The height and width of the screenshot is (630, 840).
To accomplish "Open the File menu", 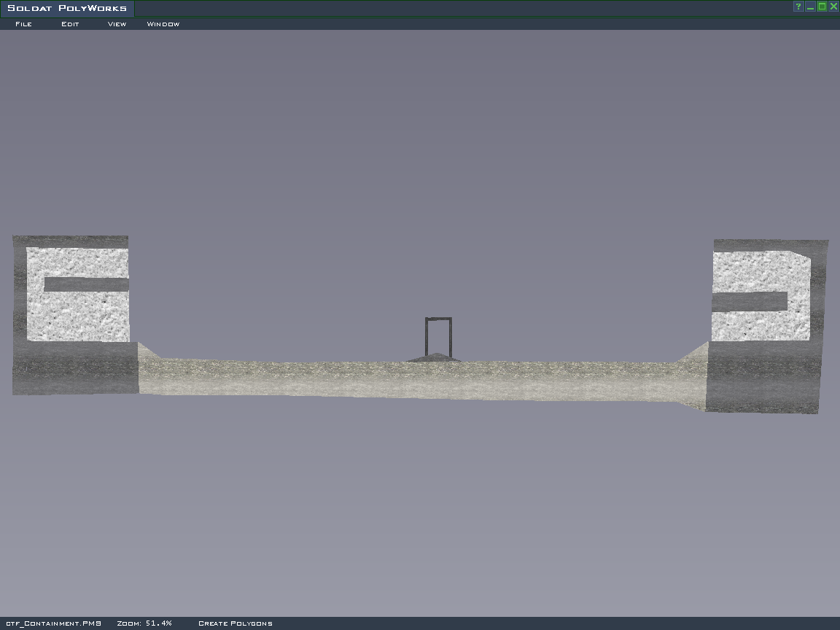I will pos(23,24).
